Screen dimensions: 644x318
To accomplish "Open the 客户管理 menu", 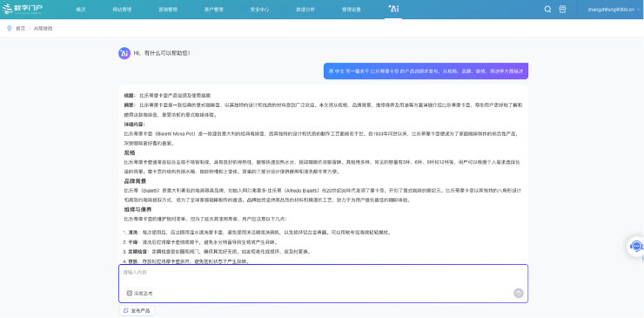I will point(213,10).
